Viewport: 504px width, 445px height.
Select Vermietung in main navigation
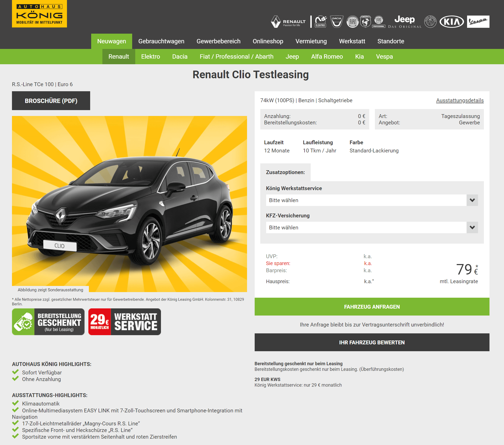tap(311, 41)
